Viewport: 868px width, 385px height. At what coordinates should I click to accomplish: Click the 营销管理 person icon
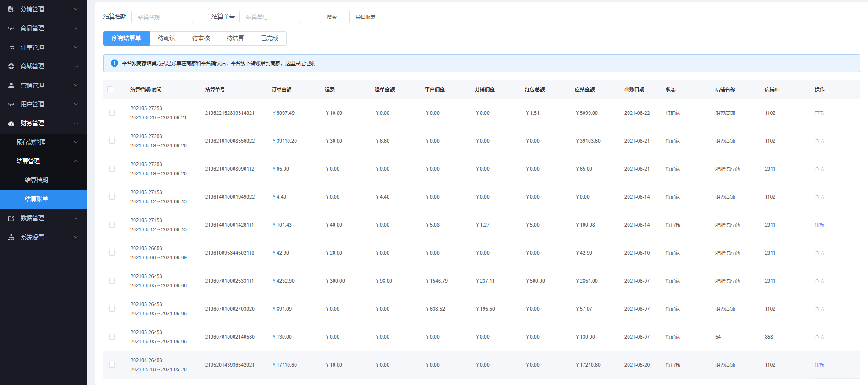click(x=11, y=85)
